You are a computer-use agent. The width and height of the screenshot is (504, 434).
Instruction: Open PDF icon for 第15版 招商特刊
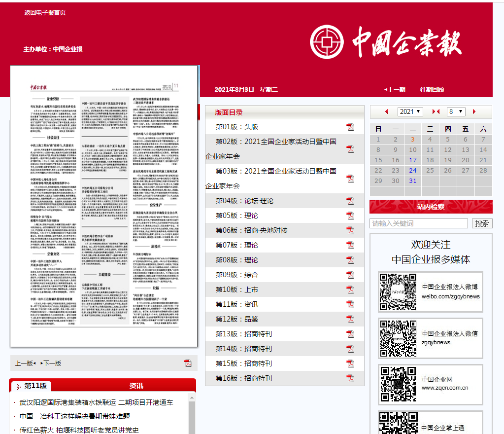tap(350, 363)
